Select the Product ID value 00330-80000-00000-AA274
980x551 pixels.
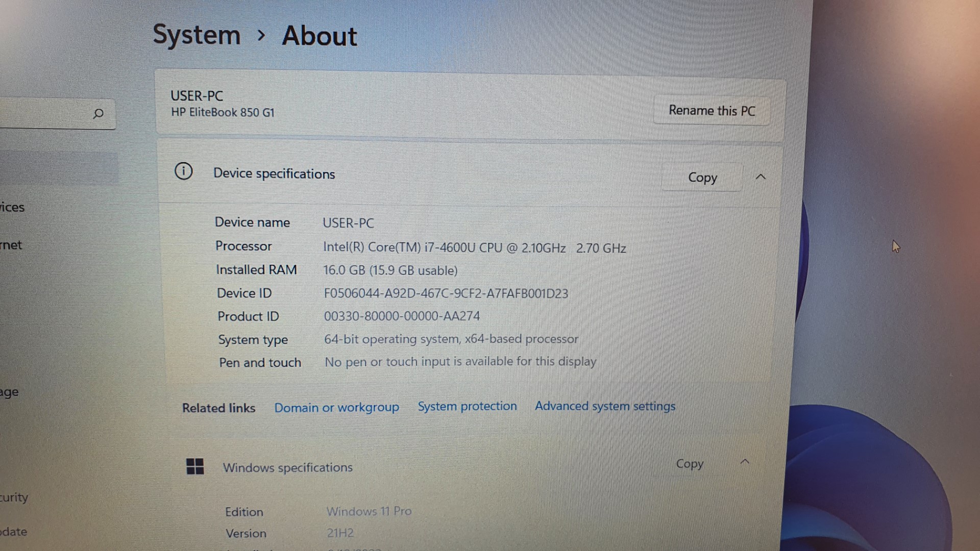click(402, 316)
